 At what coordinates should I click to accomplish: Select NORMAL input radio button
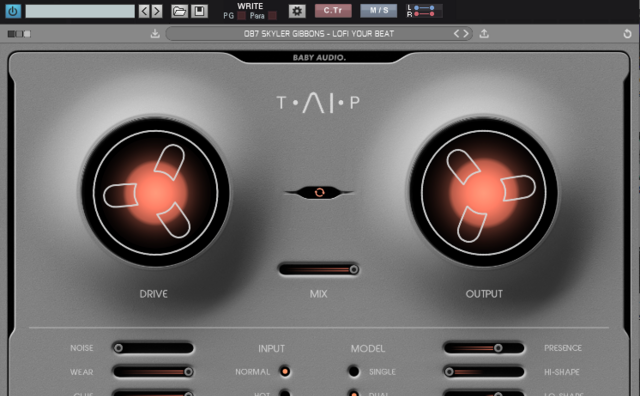[x=285, y=372]
